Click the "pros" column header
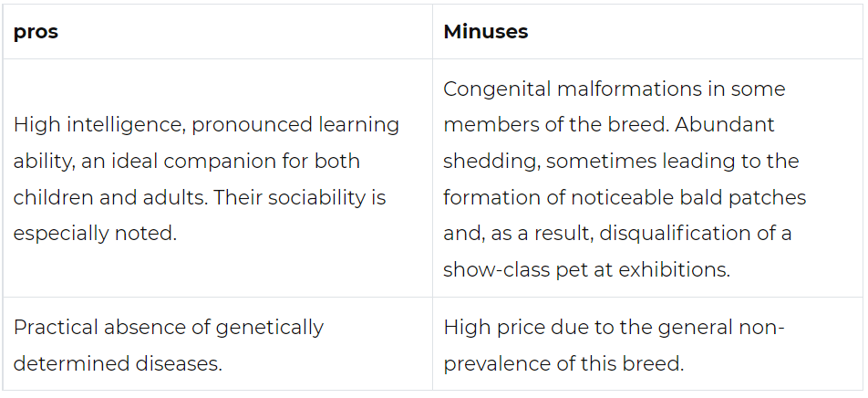868x398 pixels. click(36, 32)
